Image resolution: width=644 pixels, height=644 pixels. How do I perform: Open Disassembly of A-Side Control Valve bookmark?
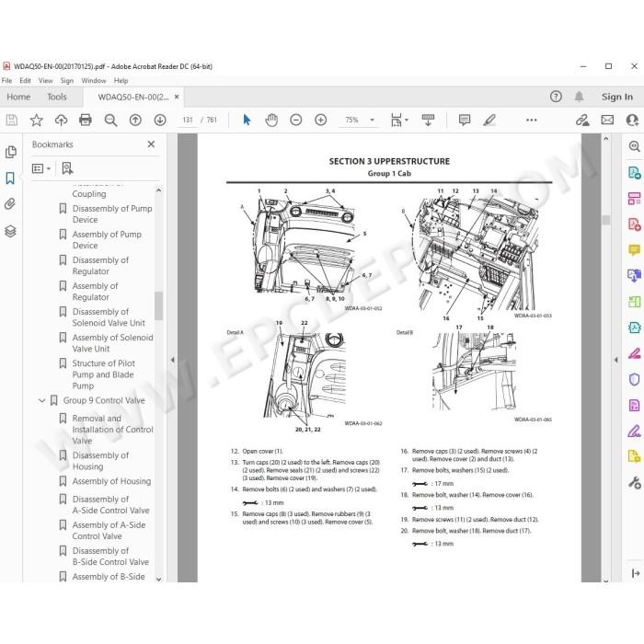pyautogui.click(x=111, y=505)
